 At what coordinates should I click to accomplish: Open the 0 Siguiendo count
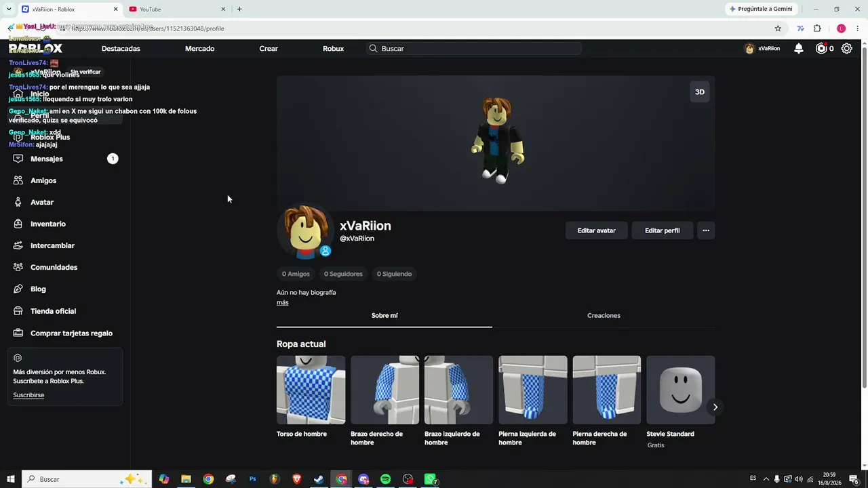[394, 274]
